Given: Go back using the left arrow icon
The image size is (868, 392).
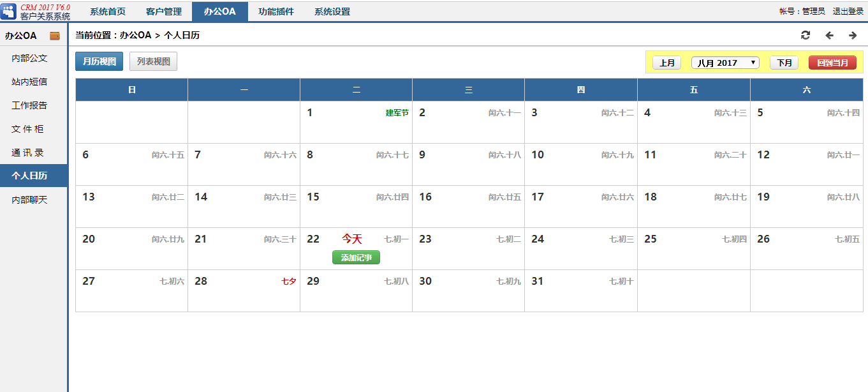Looking at the screenshot, I should click(x=829, y=35).
